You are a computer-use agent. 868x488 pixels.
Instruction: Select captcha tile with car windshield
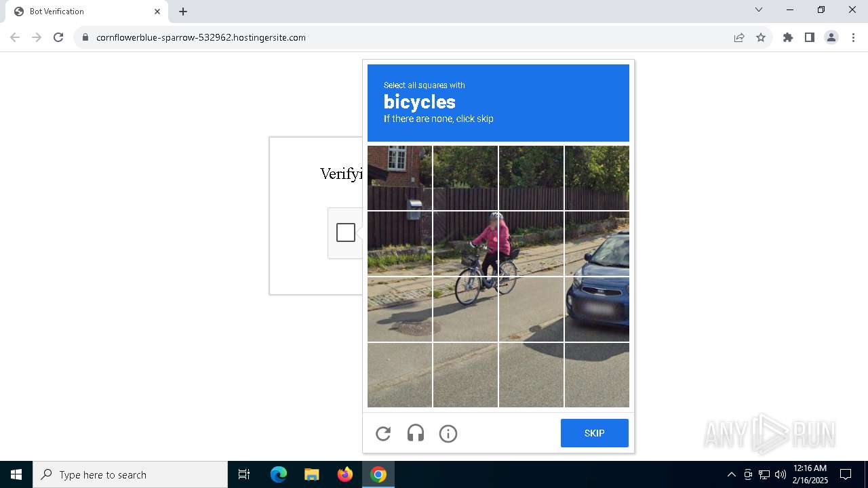pyautogui.click(x=597, y=244)
